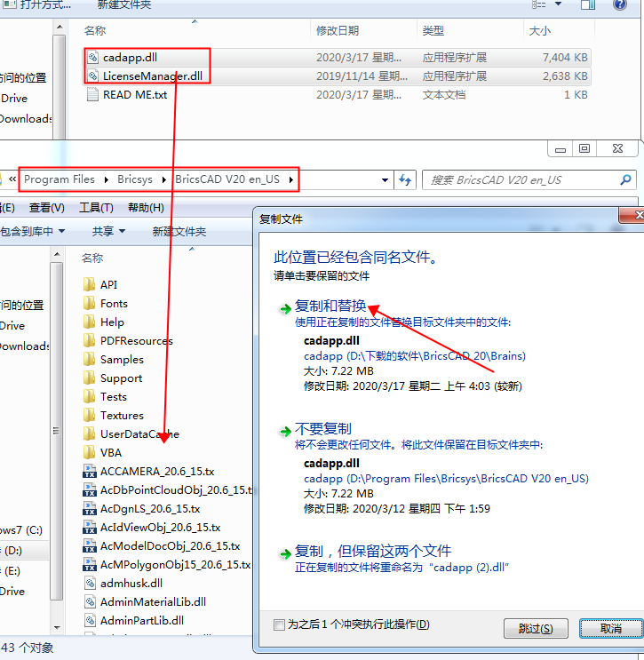The height and width of the screenshot is (660, 644).
Task: Select the AdminMaterialLib.dll file icon
Action: click(90, 601)
